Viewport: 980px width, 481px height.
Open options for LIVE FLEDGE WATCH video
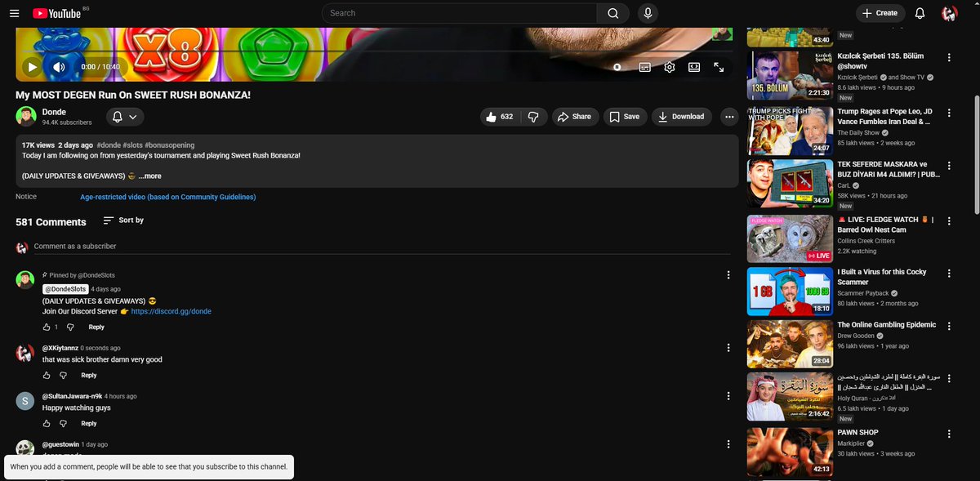tap(949, 220)
